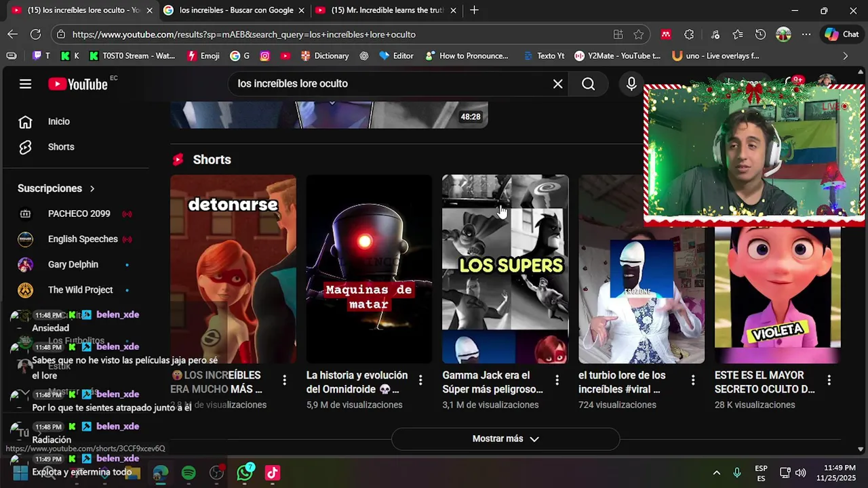Open options for 'LOS INCREÍBLES ERA MUCHO MÁS' short
This screenshot has width=868, height=488.
(284, 380)
